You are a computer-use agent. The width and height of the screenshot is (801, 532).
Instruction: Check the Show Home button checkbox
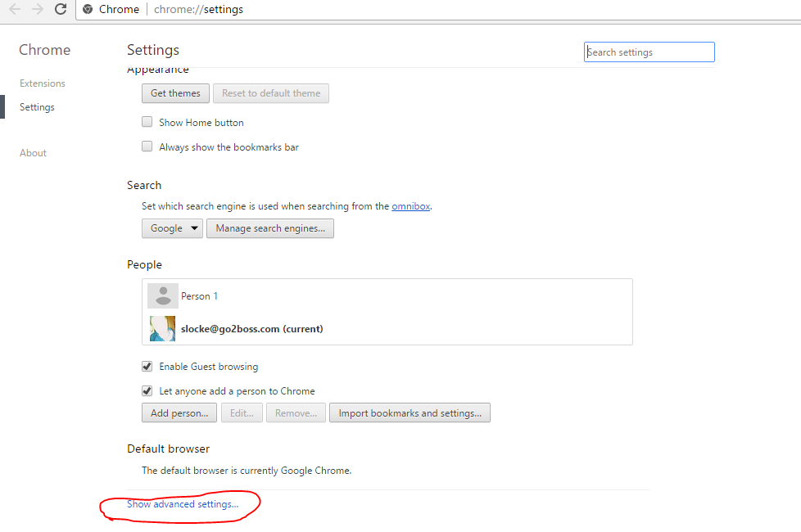147,122
